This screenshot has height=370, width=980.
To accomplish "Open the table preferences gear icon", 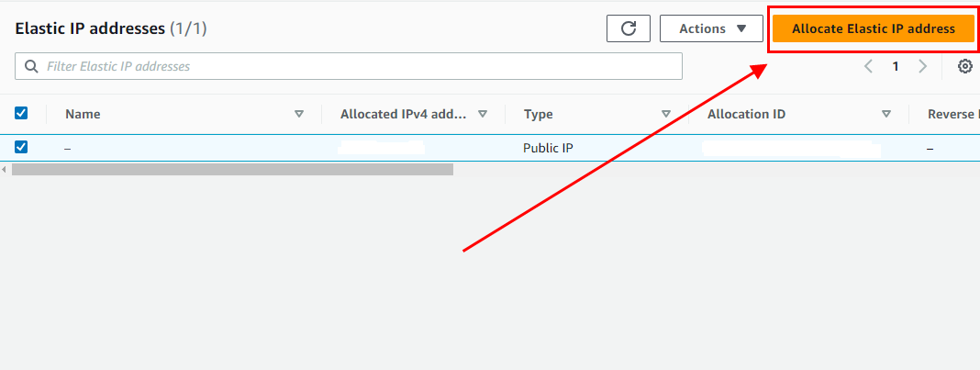I will click(x=964, y=66).
